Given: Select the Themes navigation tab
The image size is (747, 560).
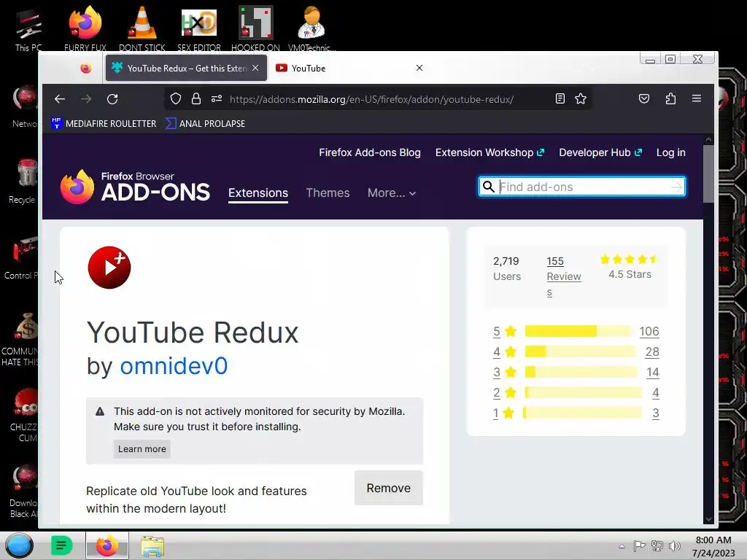Looking at the screenshot, I should 328,192.
